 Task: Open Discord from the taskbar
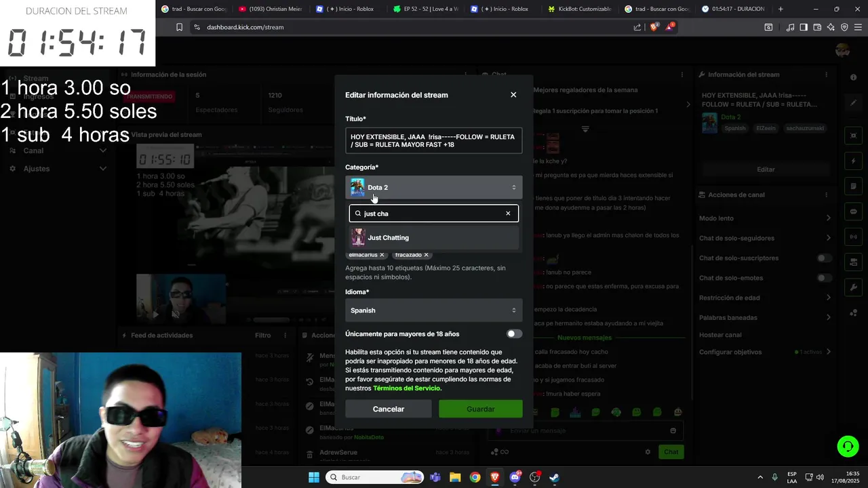[515, 477]
